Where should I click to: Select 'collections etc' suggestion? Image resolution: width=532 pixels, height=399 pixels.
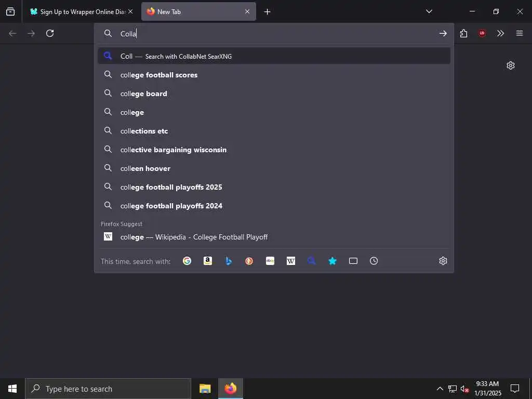(x=274, y=131)
